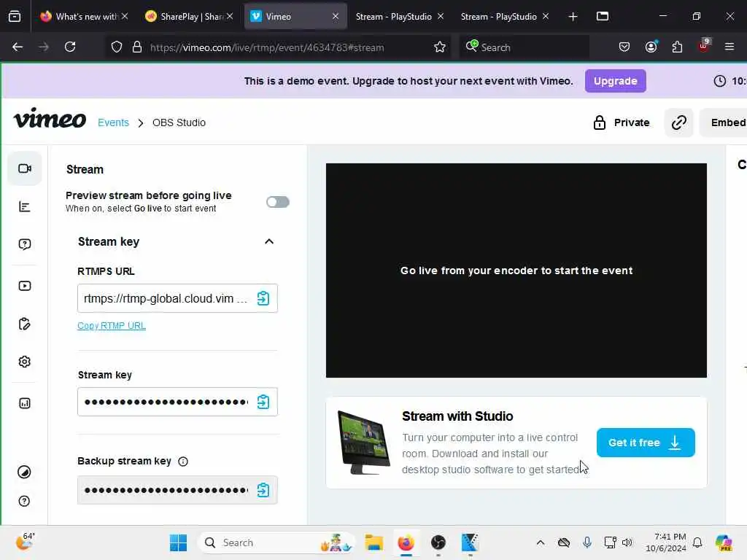Click the Upgrade button

pos(615,81)
